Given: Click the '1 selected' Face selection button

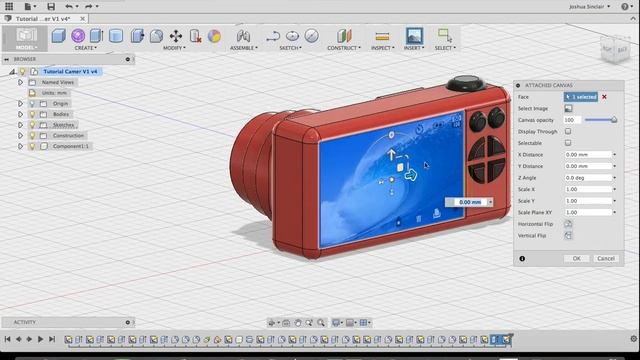Looking at the screenshot, I should [581, 97].
